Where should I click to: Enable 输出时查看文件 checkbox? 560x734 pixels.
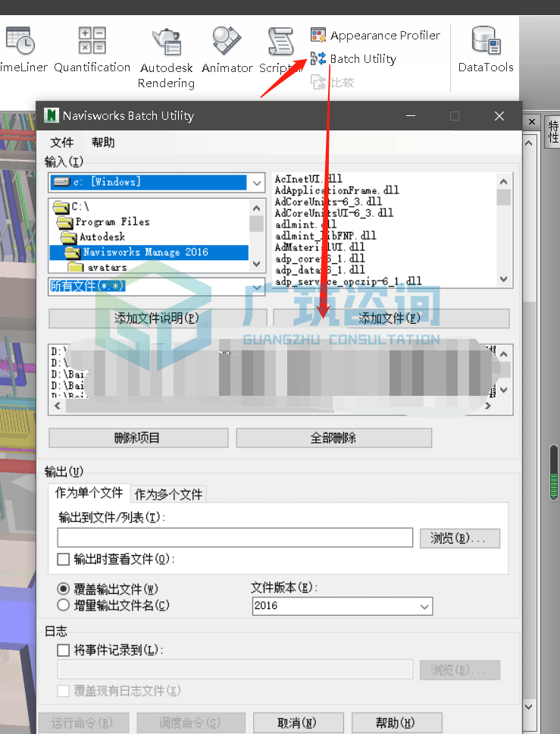coord(63,559)
